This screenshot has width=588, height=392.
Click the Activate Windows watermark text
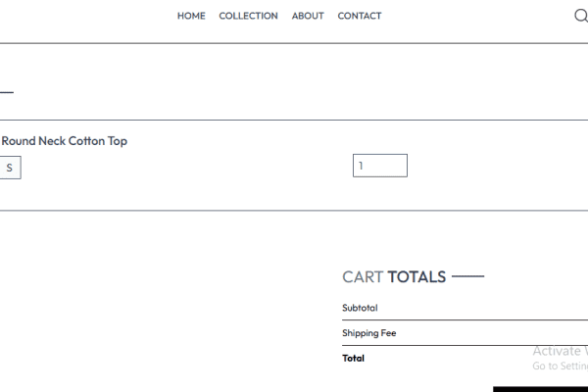pyautogui.click(x=561, y=351)
